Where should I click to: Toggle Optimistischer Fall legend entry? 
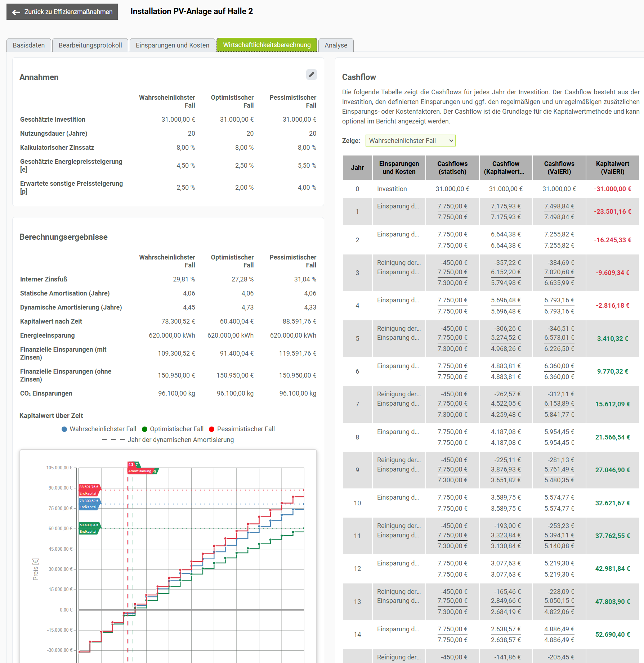(173, 429)
